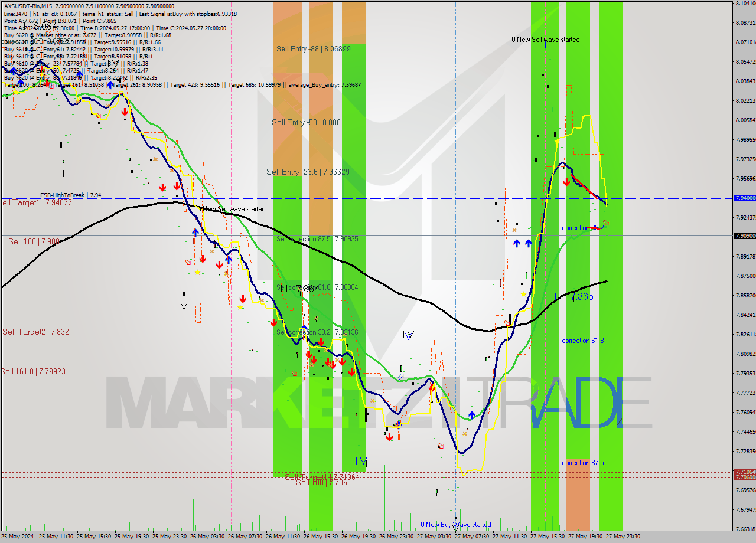Click the 'Sell Entry -23.6 | 7.96629' label
Viewport: 756px width, 543px height.
click(307, 172)
